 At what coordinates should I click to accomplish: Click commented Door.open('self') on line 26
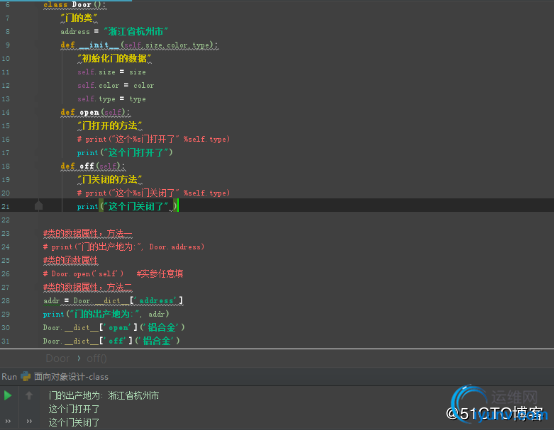tap(83, 274)
